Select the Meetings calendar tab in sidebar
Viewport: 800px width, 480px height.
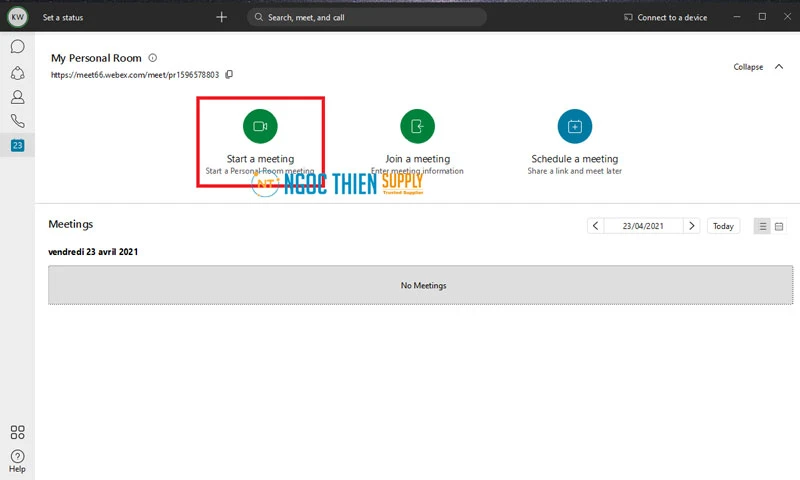click(17, 145)
